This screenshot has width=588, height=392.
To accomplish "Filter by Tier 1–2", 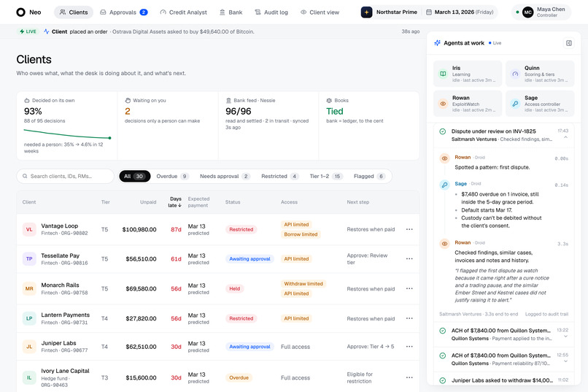I will [x=326, y=177].
